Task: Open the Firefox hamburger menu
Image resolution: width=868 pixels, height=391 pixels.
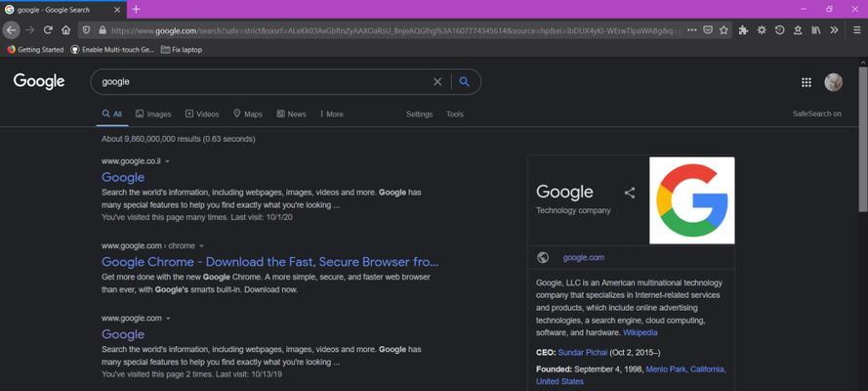Action: tap(856, 30)
